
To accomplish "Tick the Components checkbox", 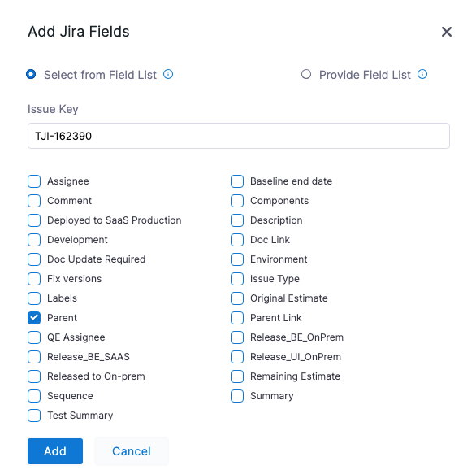I will click(237, 201).
